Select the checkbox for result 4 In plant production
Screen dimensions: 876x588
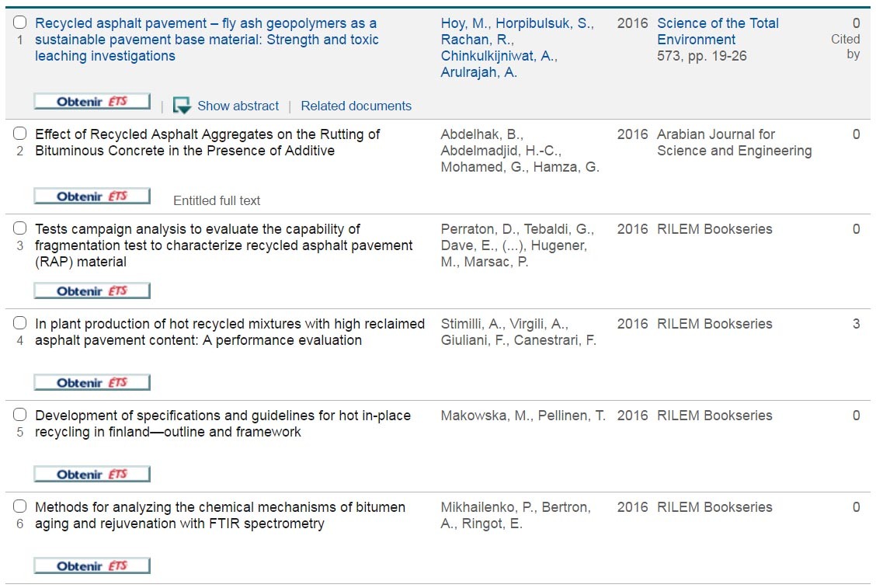click(20, 324)
